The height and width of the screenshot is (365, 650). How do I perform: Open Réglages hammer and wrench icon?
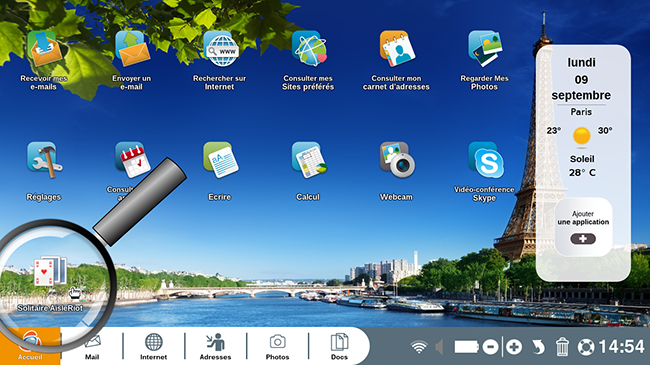pyautogui.click(x=44, y=160)
